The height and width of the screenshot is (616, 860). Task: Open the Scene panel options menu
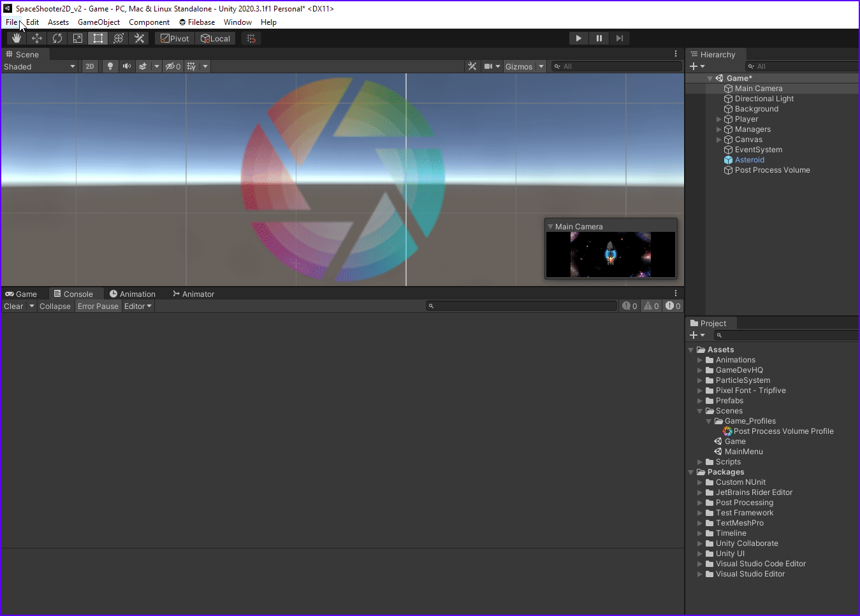pyautogui.click(x=676, y=54)
